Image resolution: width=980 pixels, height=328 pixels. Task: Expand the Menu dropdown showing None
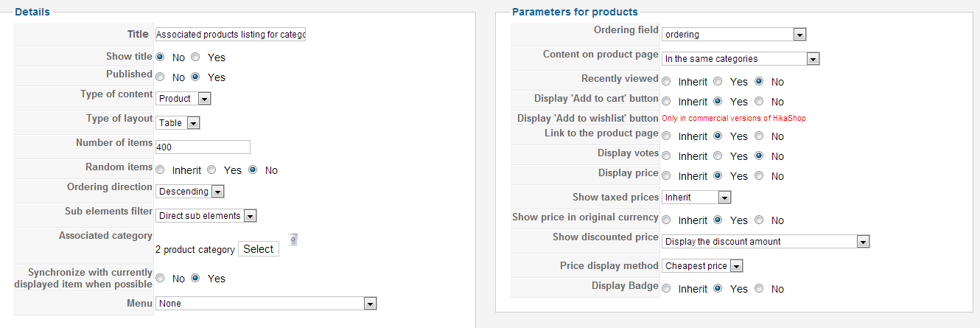tap(266, 303)
